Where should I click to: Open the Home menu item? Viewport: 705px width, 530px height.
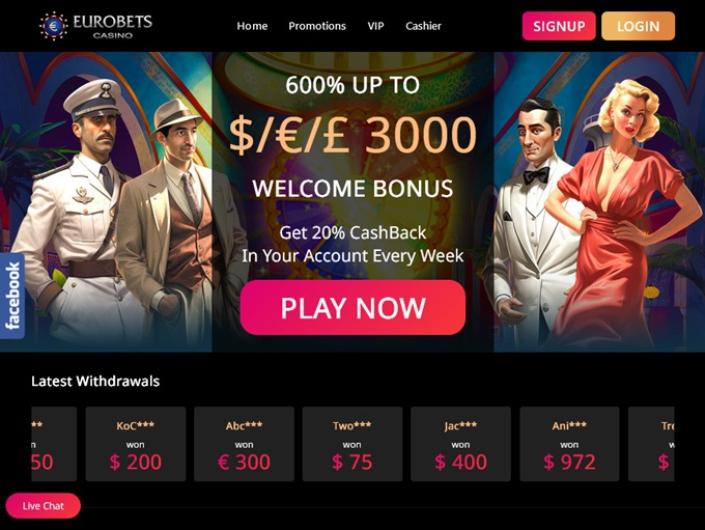(x=252, y=26)
